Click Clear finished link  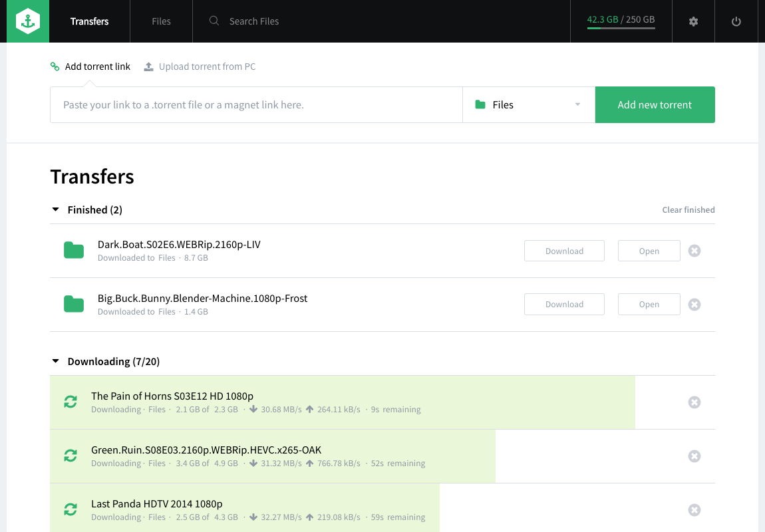coord(688,210)
